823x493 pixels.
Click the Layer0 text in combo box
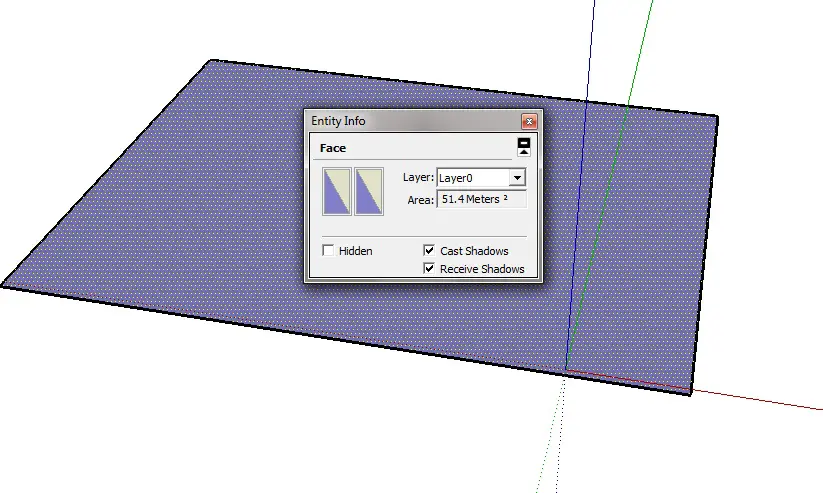pyautogui.click(x=456, y=178)
